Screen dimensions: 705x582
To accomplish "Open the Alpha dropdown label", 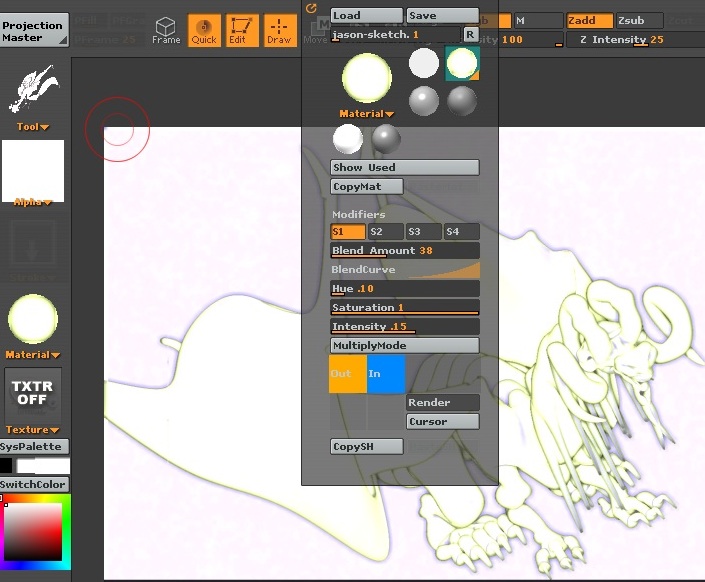I will [x=32, y=202].
